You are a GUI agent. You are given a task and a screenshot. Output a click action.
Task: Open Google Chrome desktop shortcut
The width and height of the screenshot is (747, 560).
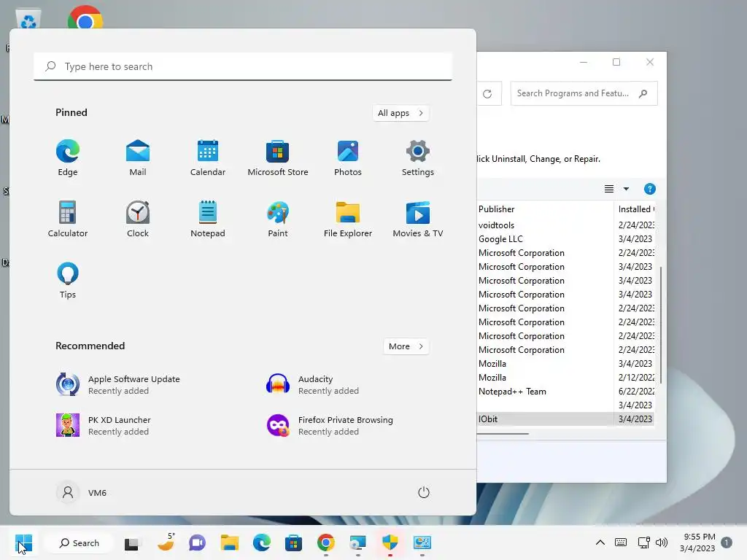coord(85,18)
